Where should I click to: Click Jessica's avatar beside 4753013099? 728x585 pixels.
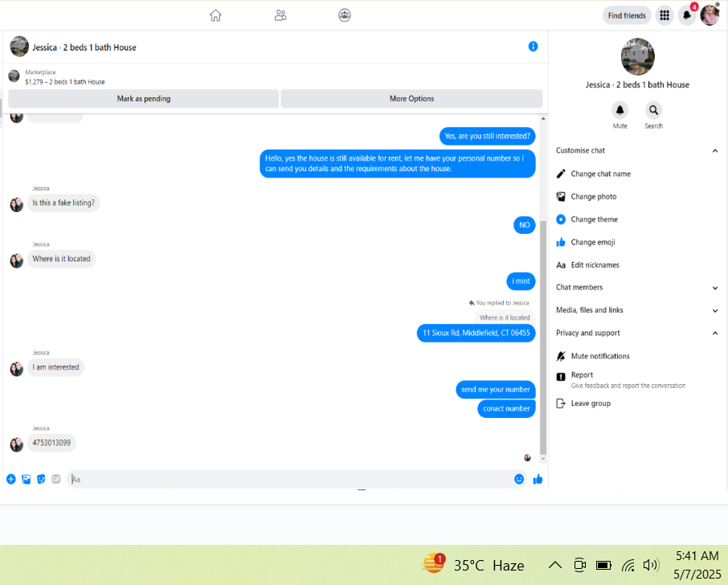click(x=17, y=444)
